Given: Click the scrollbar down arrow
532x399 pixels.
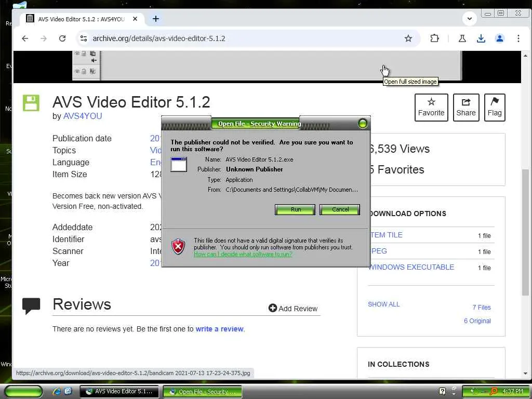Looking at the screenshot, I should [525, 374].
